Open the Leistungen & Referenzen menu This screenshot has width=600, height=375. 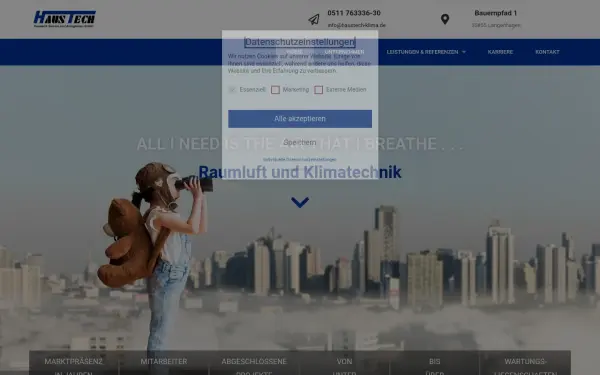pos(422,52)
